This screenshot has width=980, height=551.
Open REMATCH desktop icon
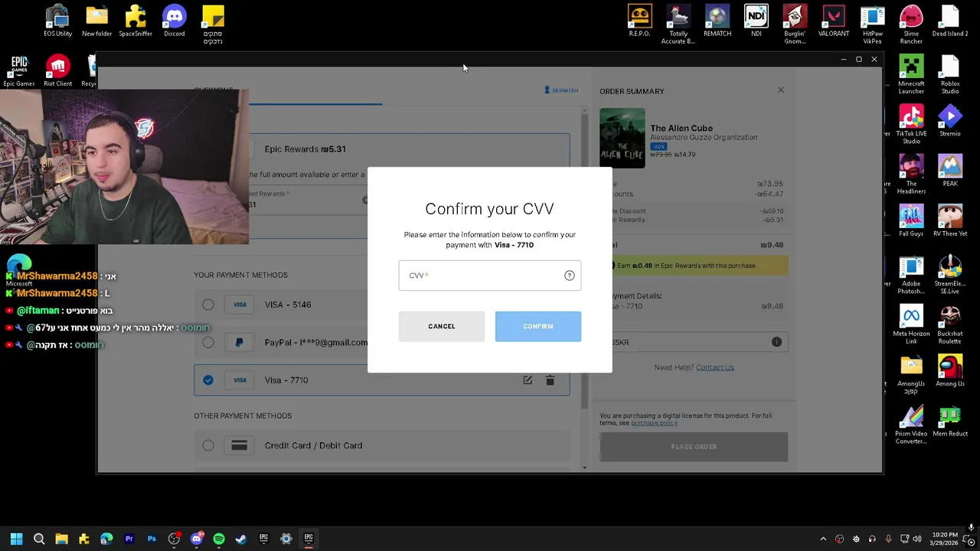[x=717, y=21]
